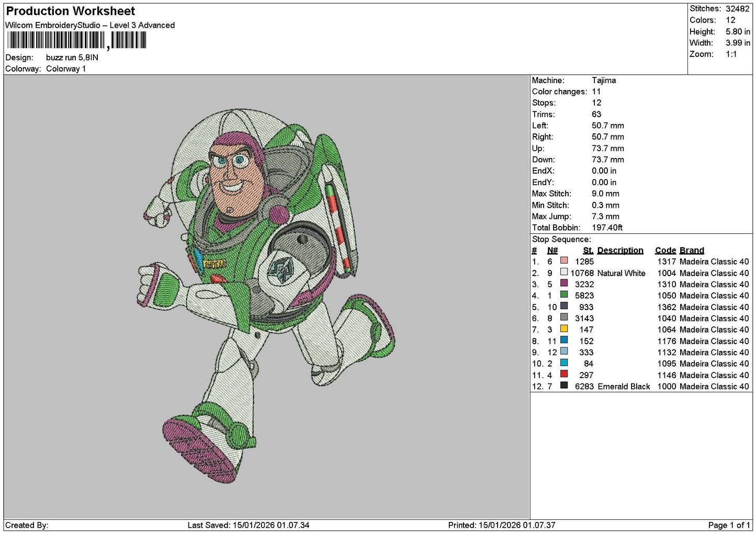This screenshot has height=534, width=756.
Task: Click the purple swatch for code 1310
Action: 564,283
